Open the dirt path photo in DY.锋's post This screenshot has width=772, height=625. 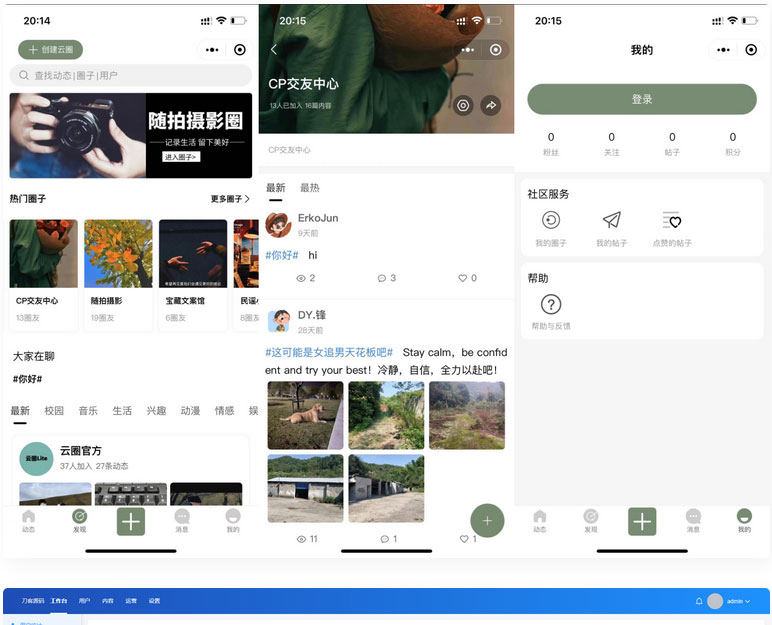click(x=386, y=415)
